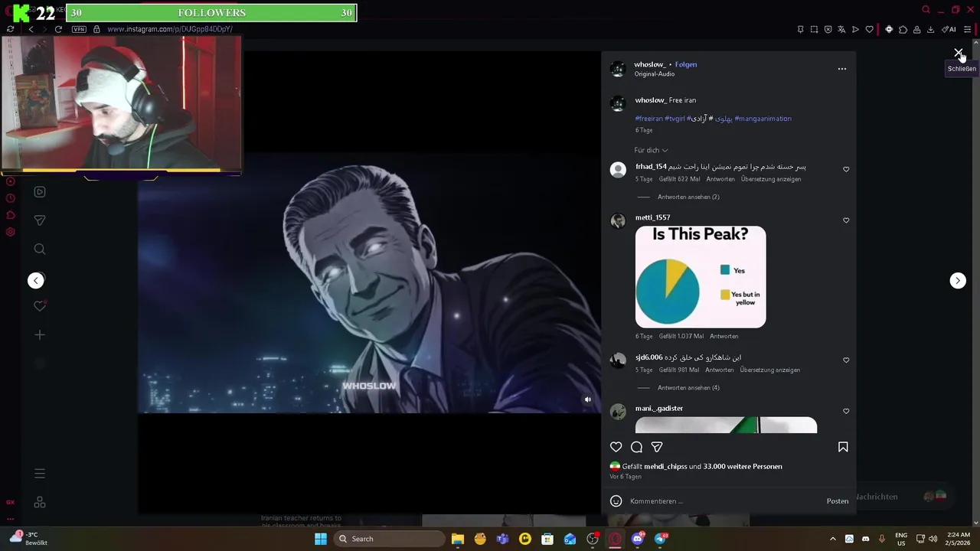Open mani._.gadister profile name

tap(658, 408)
